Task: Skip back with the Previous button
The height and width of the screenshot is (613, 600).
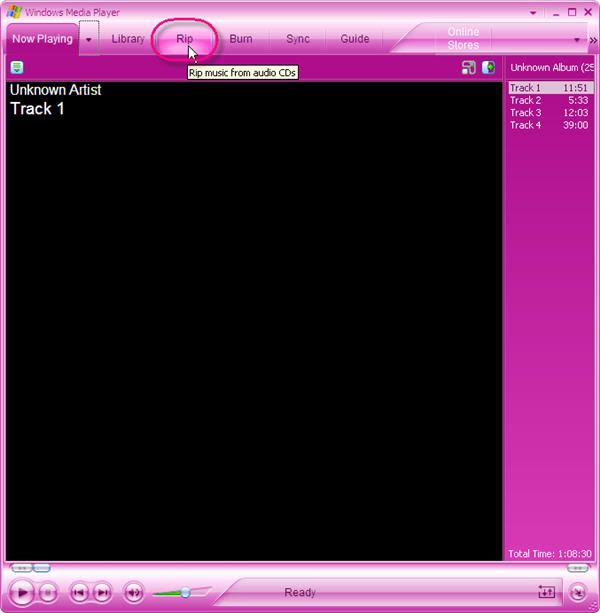Action: pos(79,593)
